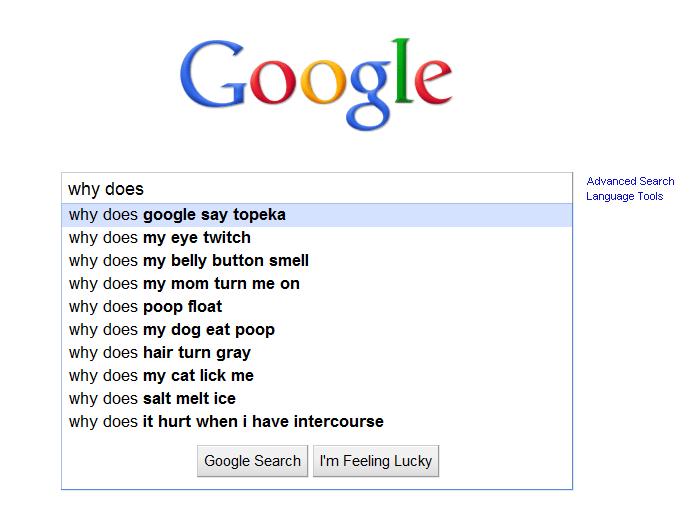Click the red letter e in the logo
The width and height of the screenshot is (698, 521).
[433, 81]
